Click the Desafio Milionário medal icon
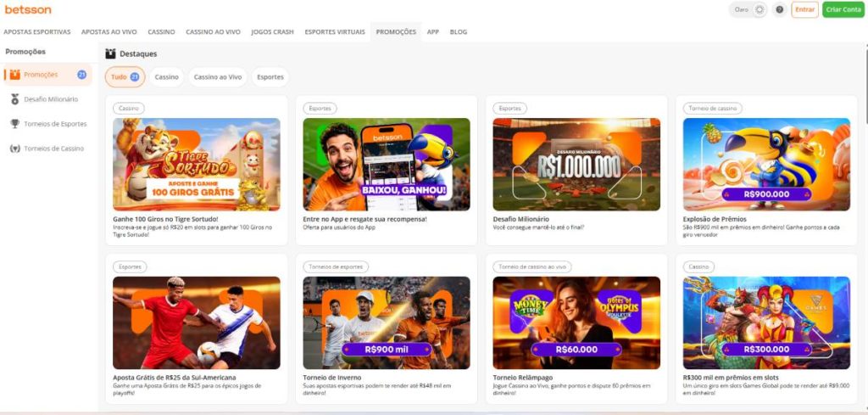 coord(15,99)
